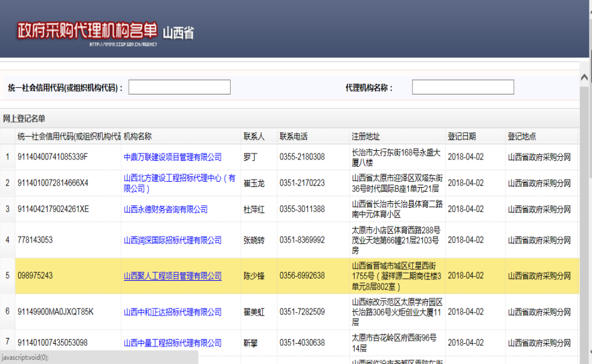Click phone number 0351-8369992
The width and height of the screenshot is (592, 364).
(302, 240)
